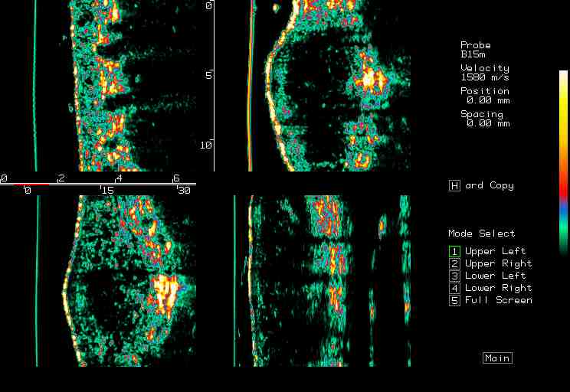Click the 5 mark on depth scale
570x392 pixels.
208,75
